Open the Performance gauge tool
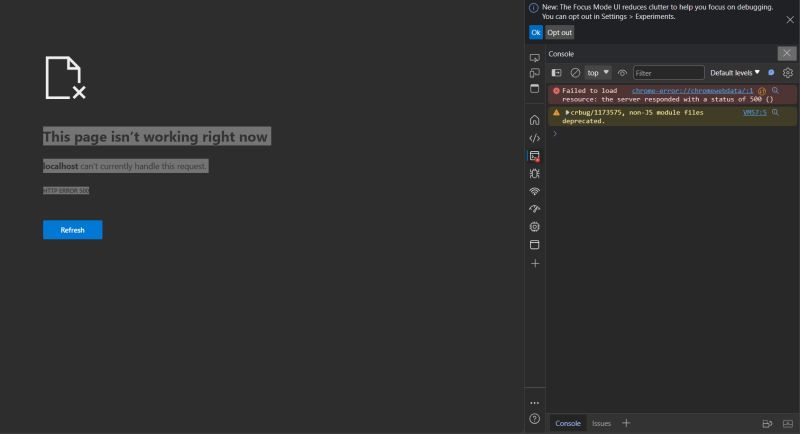 click(x=534, y=209)
